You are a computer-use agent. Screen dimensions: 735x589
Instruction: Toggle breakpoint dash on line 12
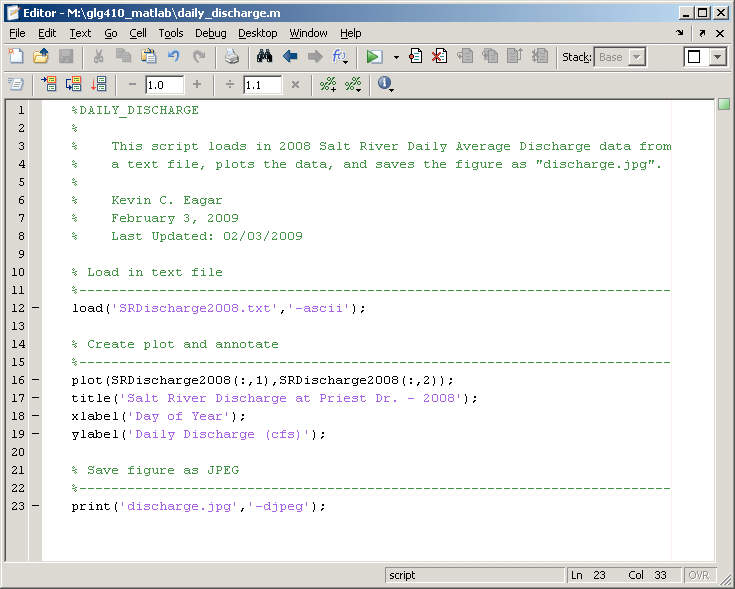36,308
